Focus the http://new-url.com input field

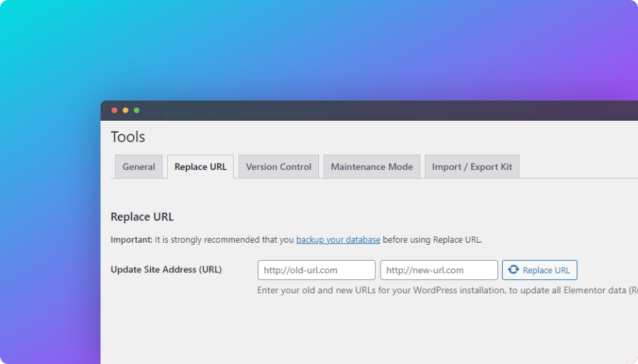click(439, 270)
